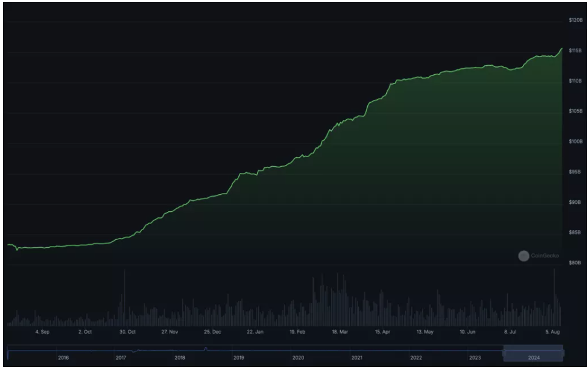This screenshot has width=588, height=372.
Task: Click the CoinGecko watermark logo icon
Action: tap(523, 256)
